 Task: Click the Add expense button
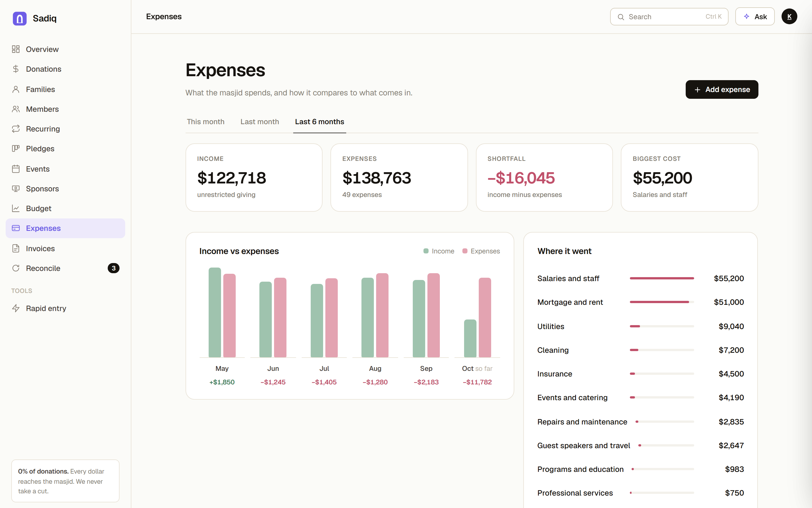[722, 89]
